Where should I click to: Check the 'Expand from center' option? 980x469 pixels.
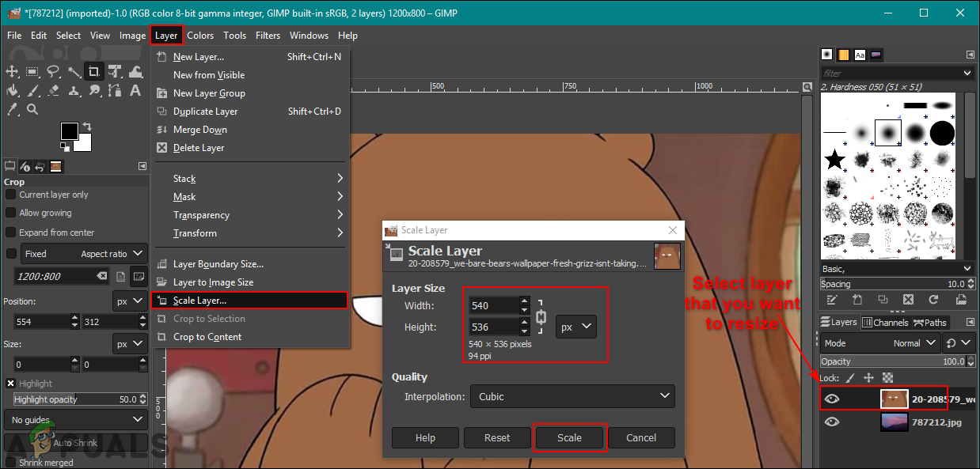pos(11,233)
